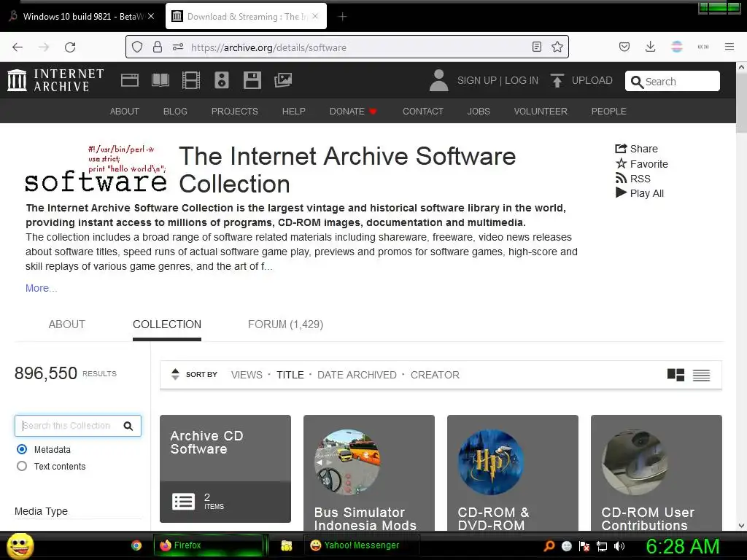Click the padlock site security icon
The width and height of the screenshot is (747, 560).
pos(158,47)
